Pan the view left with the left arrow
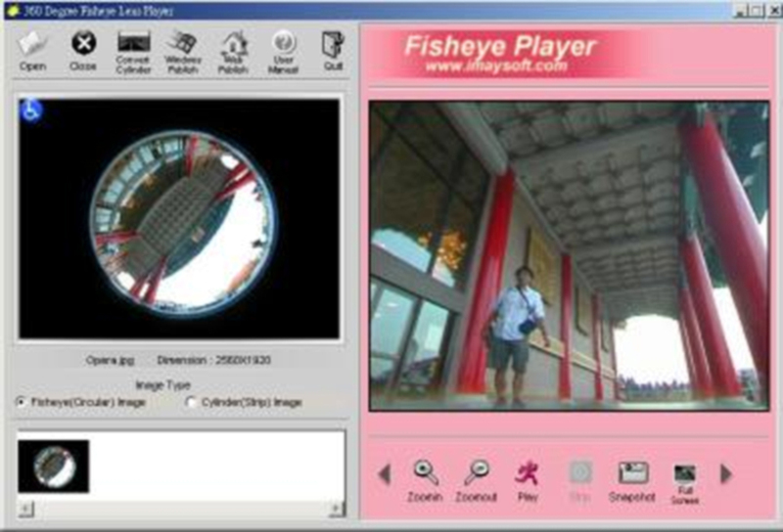Viewport: 783px width, 532px height. [384, 473]
